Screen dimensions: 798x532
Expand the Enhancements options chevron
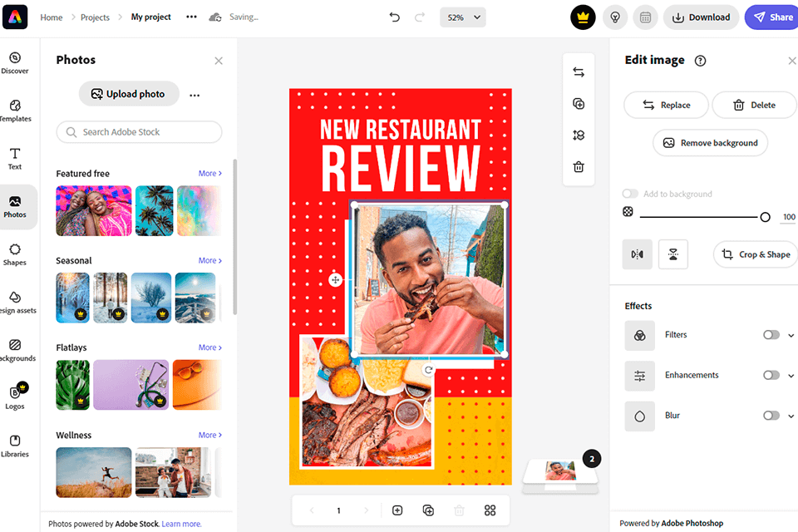[791, 376]
